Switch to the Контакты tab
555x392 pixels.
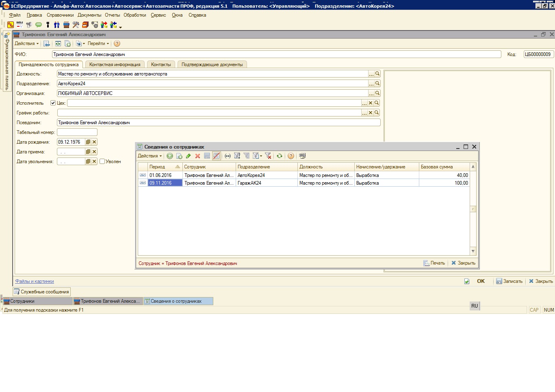click(161, 65)
